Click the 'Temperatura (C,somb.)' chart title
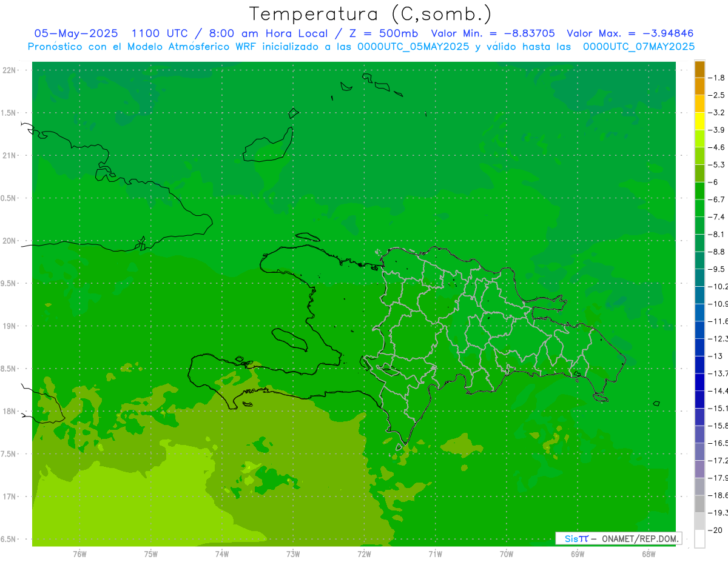 point(371,14)
